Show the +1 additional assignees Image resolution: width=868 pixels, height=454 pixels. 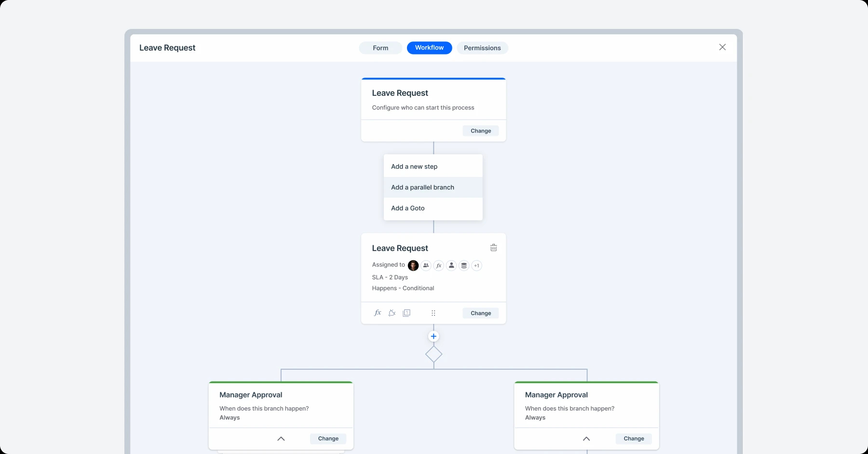click(476, 266)
